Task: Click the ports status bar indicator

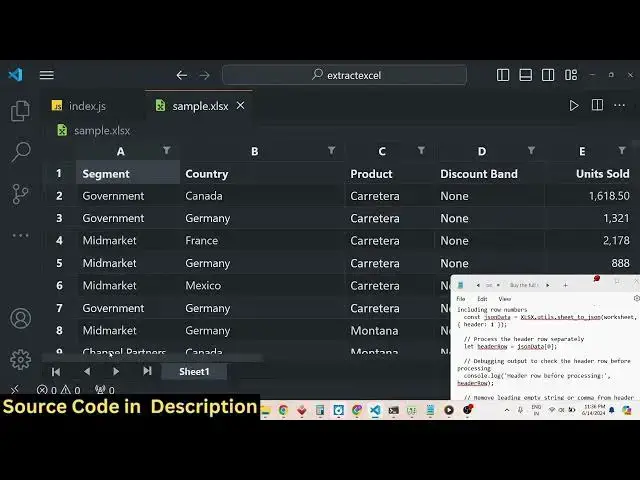Action: point(104,390)
